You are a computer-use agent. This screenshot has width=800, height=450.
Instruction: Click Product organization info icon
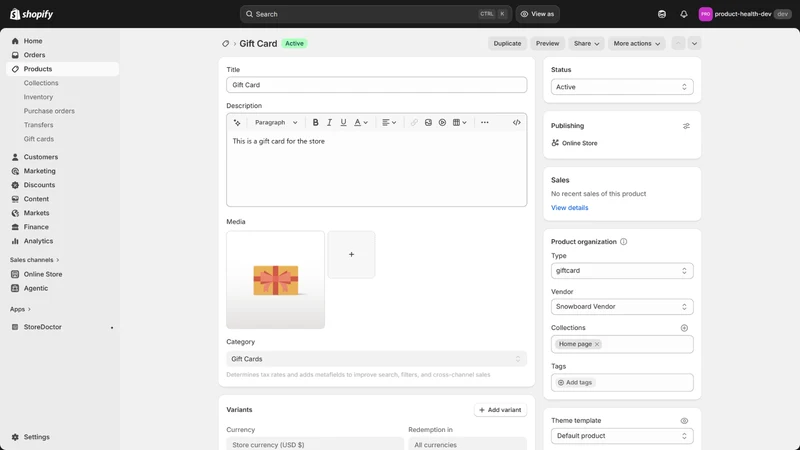623,242
